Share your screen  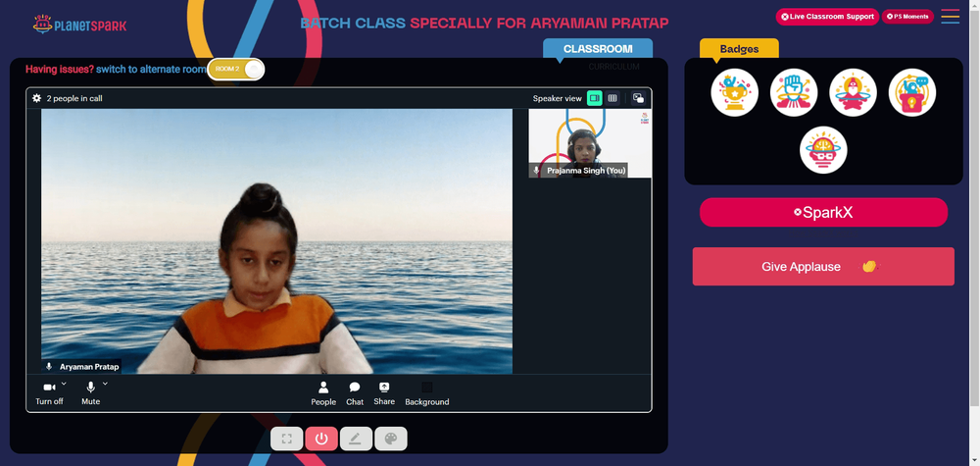pos(384,393)
